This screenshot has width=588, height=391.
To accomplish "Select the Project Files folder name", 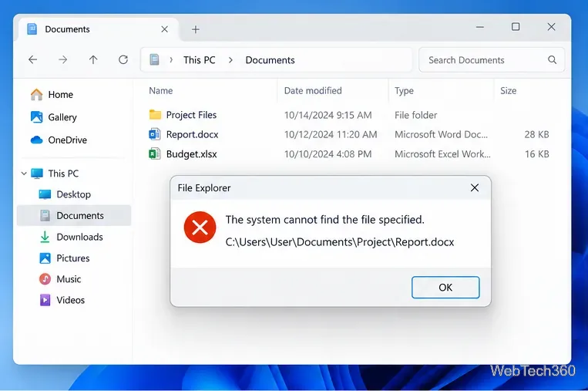I will click(x=191, y=115).
